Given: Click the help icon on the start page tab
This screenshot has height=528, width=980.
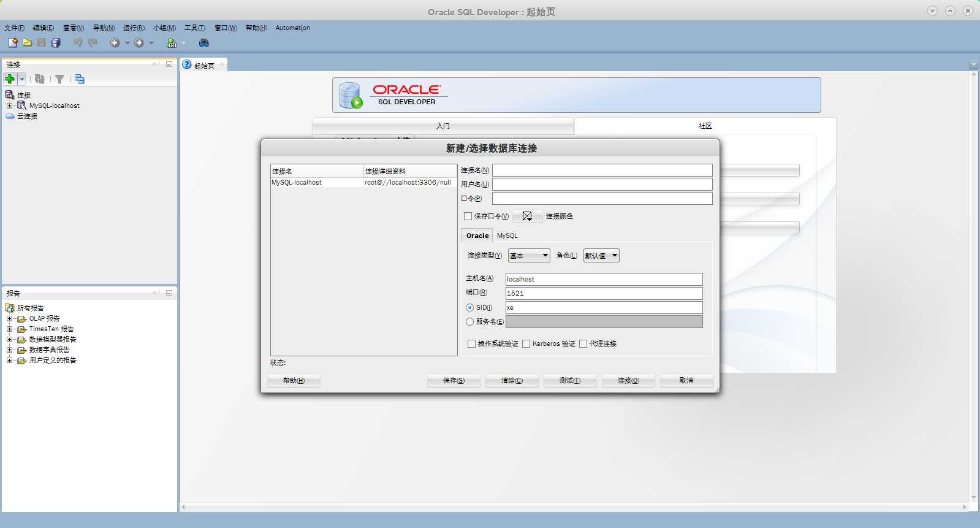Looking at the screenshot, I should pyautogui.click(x=187, y=64).
